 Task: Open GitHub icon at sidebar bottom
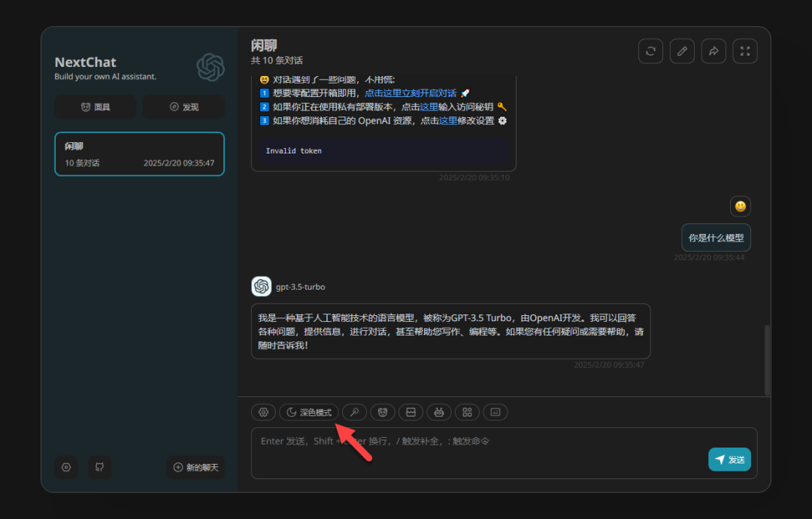pos(99,467)
